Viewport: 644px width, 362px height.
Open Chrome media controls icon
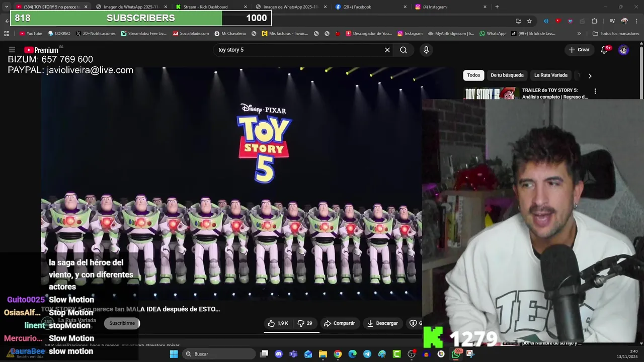[612, 21]
